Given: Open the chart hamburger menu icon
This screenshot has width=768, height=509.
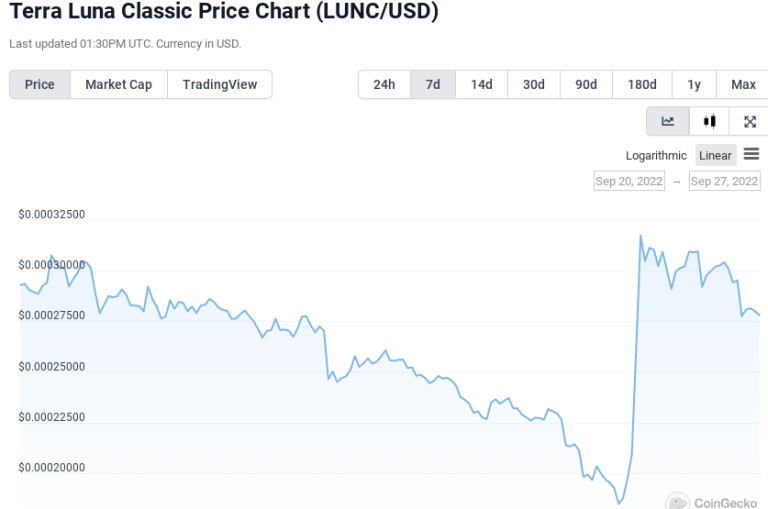Looking at the screenshot, I should pos(752,154).
